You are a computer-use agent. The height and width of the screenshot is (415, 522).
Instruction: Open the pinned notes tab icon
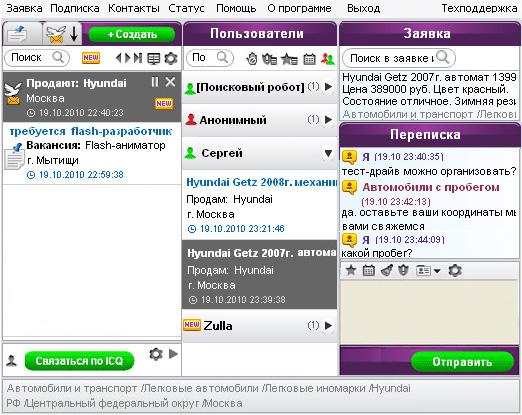click(17, 34)
